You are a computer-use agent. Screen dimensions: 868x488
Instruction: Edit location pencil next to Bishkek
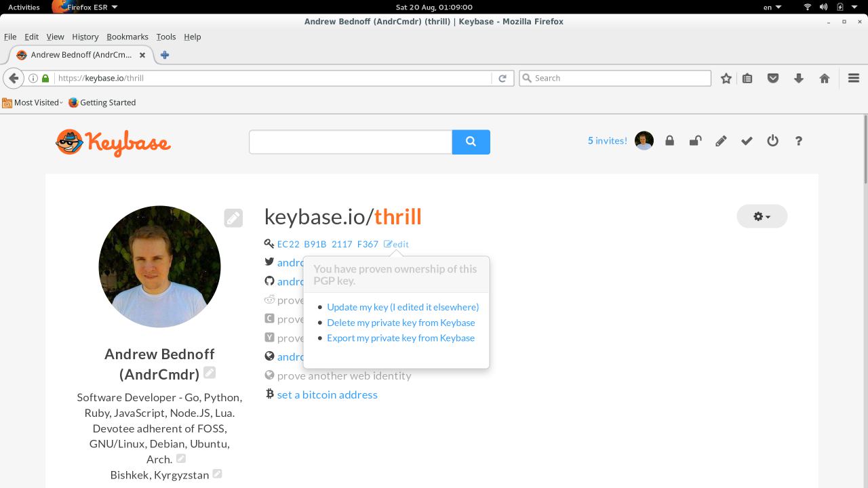coord(217,473)
